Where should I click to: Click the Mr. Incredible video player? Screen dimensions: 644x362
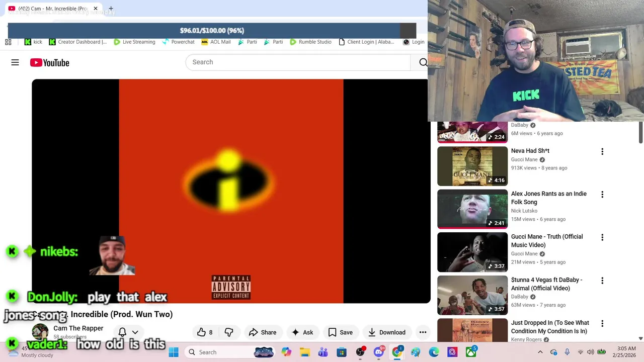click(x=231, y=191)
